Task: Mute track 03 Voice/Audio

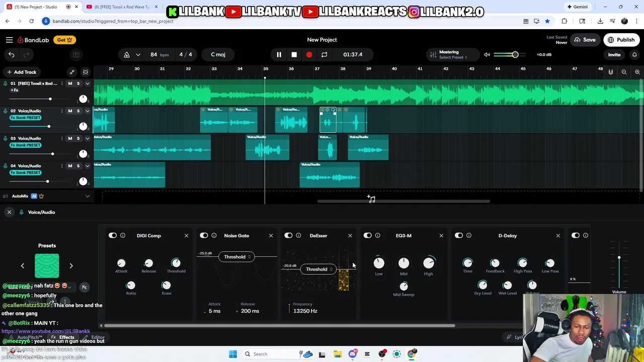Action: click(x=70, y=138)
